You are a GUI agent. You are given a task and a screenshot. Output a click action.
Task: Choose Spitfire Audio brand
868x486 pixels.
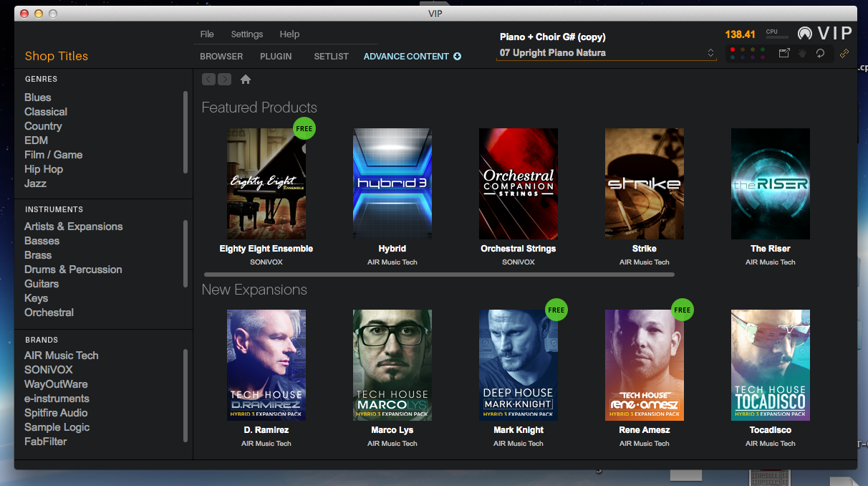[56, 413]
